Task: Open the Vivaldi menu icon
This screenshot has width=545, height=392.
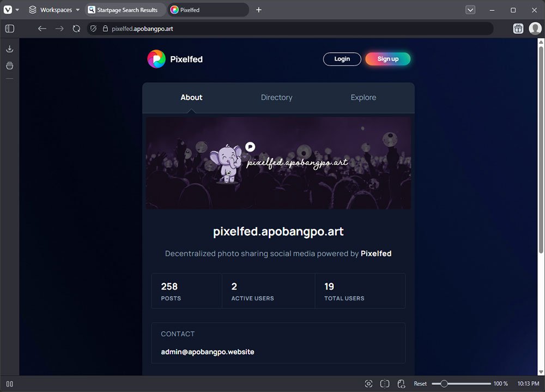Action: pos(9,9)
